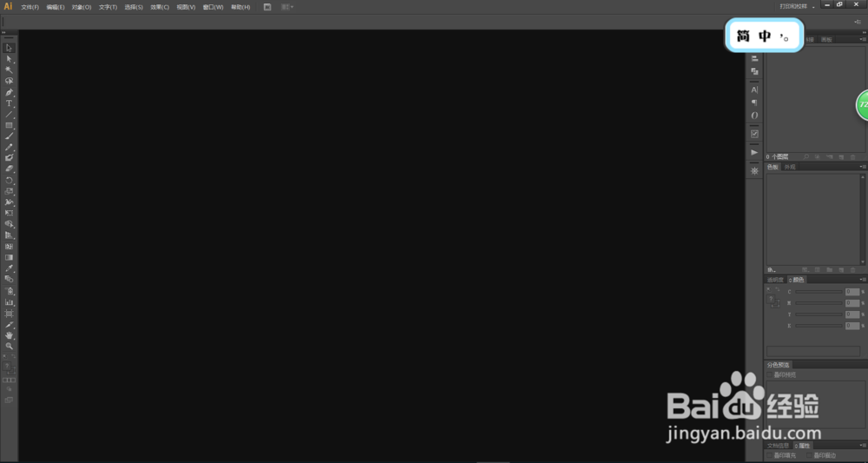Select the Scale tool
The image size is (868, 463).
pos(9,191)
